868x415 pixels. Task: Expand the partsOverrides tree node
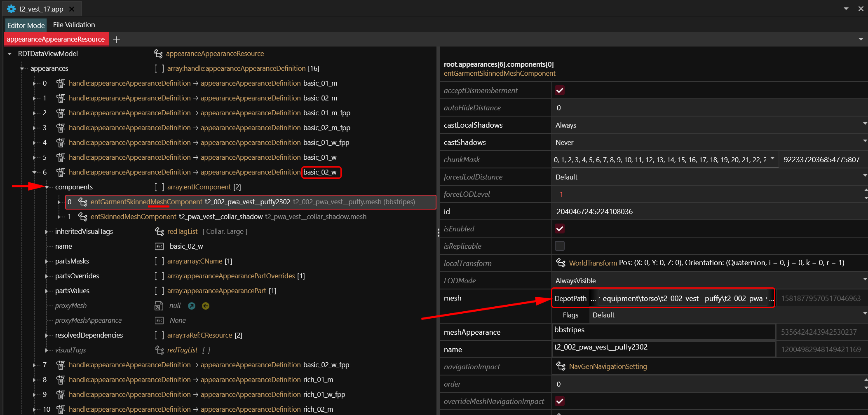click(x=47, y=276)
